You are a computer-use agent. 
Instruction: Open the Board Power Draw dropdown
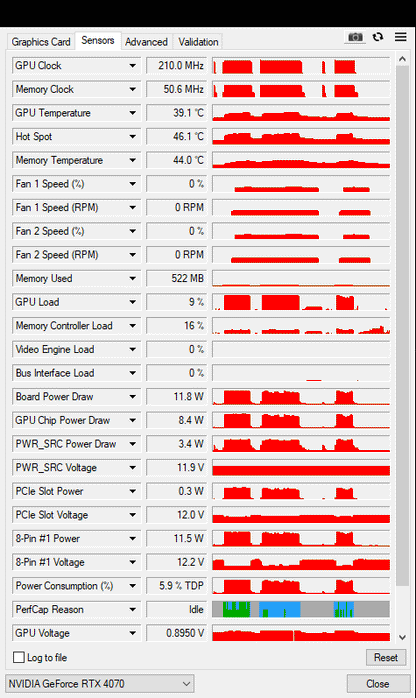pyautogui.click(x=133, y=396)
